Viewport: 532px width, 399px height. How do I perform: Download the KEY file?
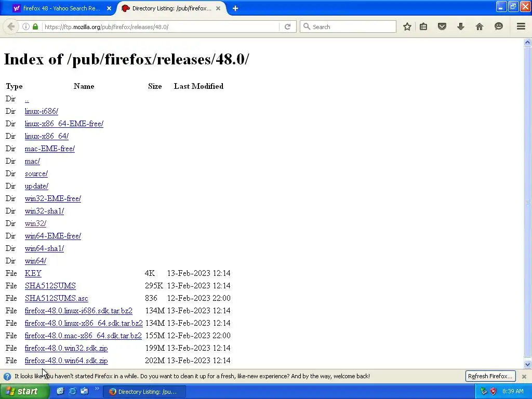(33, 273)
